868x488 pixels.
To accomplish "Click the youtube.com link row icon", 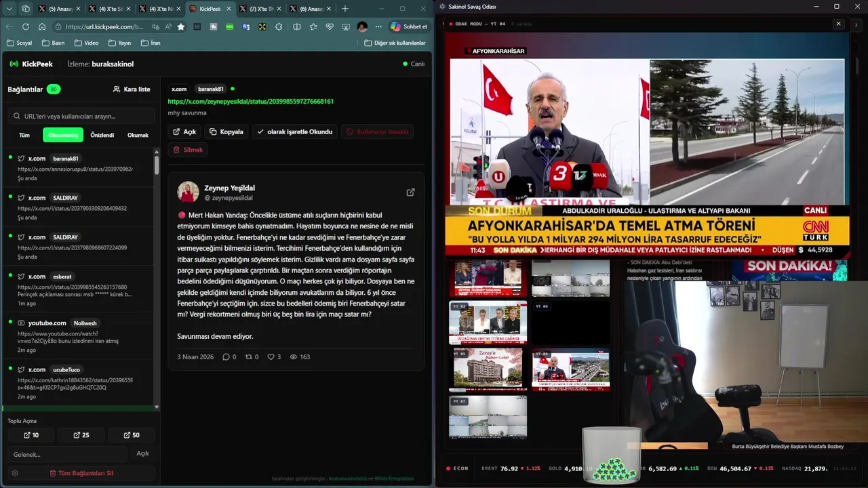I will click(x=21, y=323).
